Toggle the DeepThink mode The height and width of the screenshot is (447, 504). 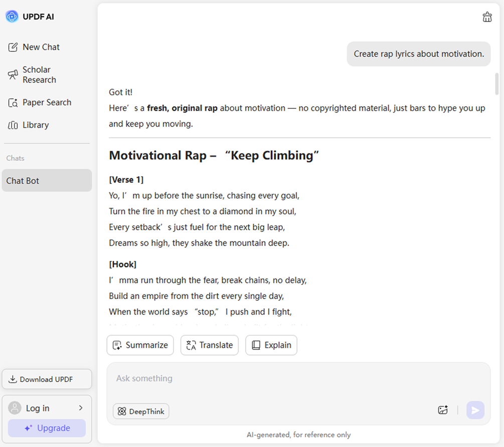coord(141,411)
